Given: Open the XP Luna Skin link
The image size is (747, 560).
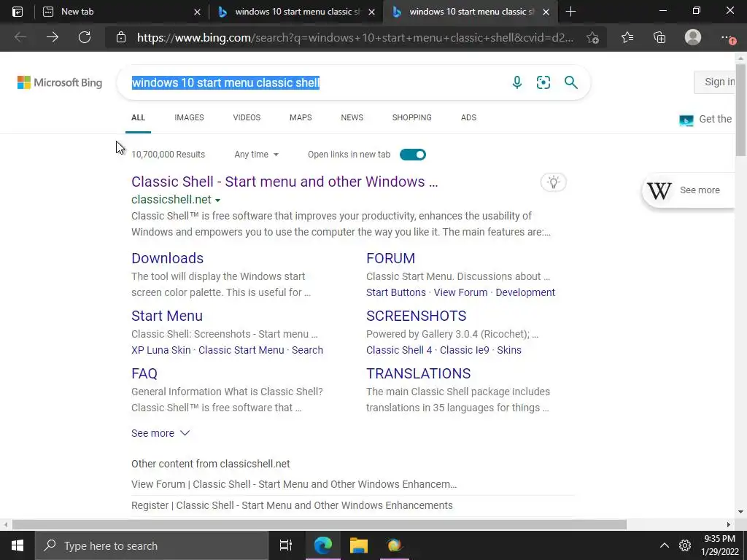Looking at the screenshot, I should pyautogui.click(x=161, y=350).
